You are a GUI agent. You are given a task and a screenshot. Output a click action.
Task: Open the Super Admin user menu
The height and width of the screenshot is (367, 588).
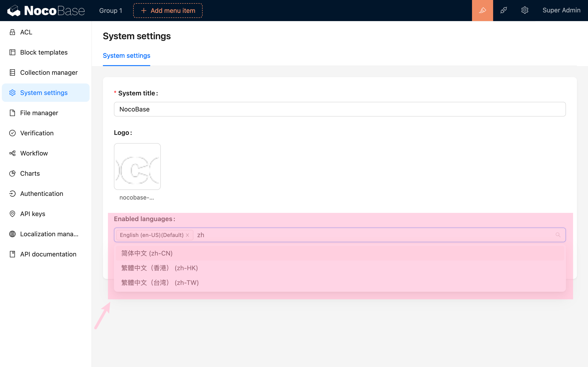pos(561,11)
